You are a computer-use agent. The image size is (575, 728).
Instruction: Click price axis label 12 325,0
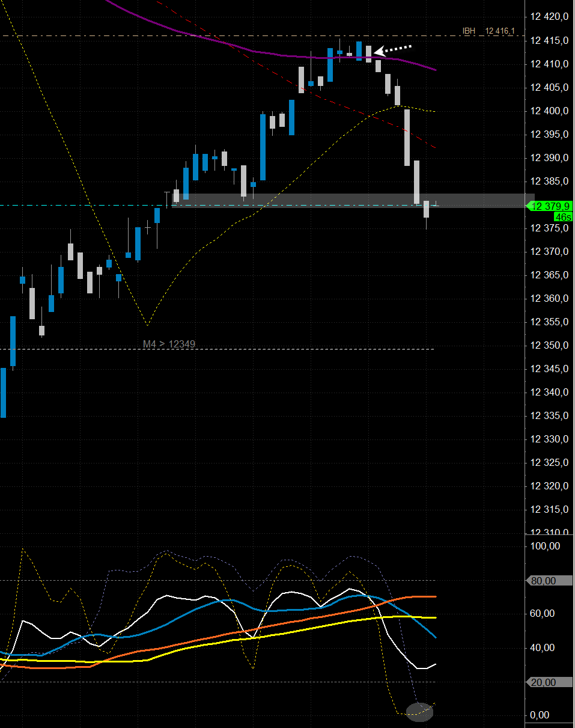[x=549, y=463]
